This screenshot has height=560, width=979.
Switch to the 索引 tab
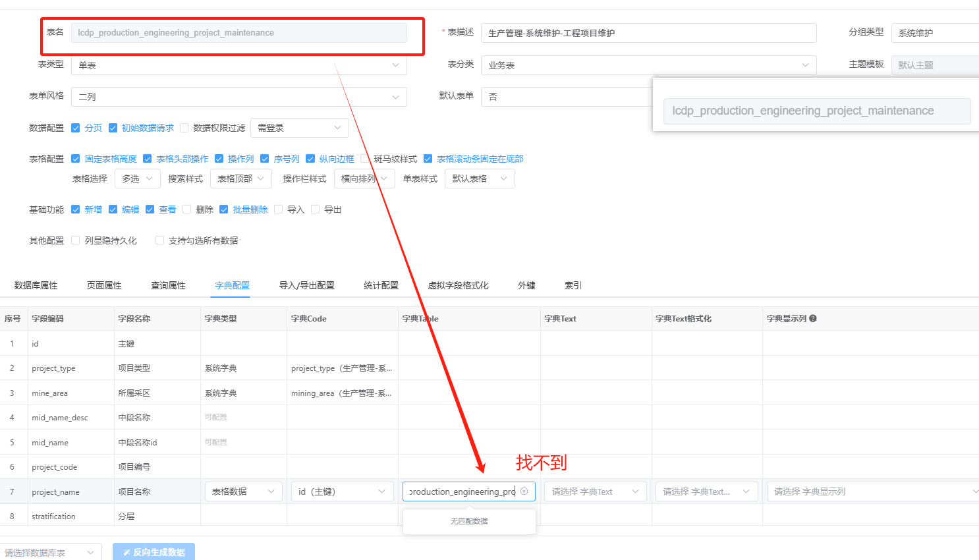(x=573, y=285)
